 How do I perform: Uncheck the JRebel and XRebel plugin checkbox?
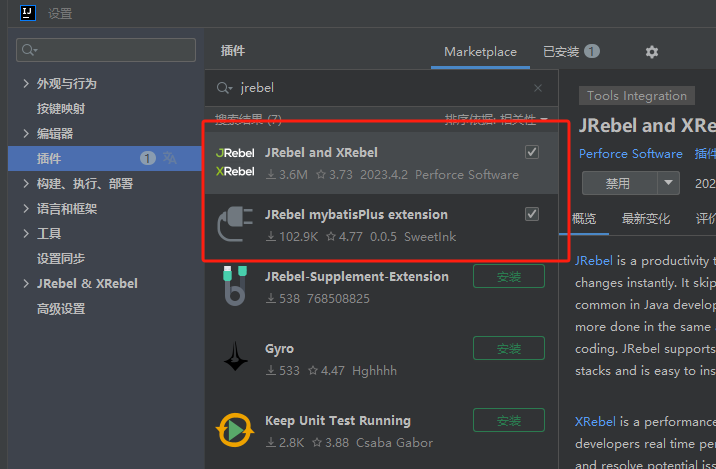(x=532, y=152)
